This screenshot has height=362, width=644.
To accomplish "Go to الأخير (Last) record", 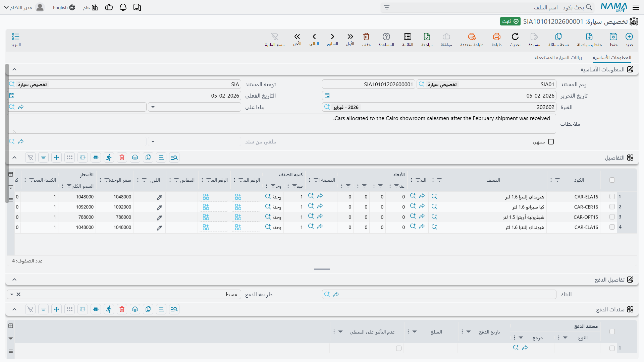I will (297, 40).
